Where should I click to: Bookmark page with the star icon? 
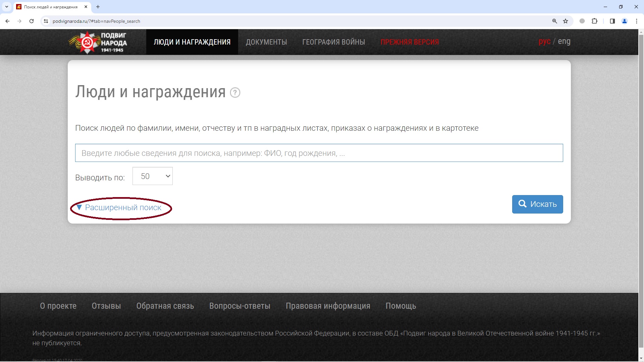point(566,21)
